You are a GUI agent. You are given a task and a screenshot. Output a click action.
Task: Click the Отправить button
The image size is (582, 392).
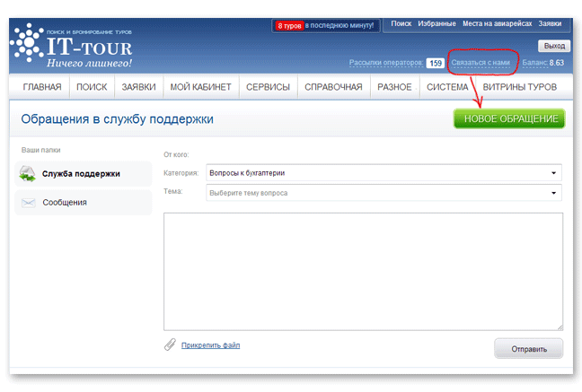coord(528,349)
